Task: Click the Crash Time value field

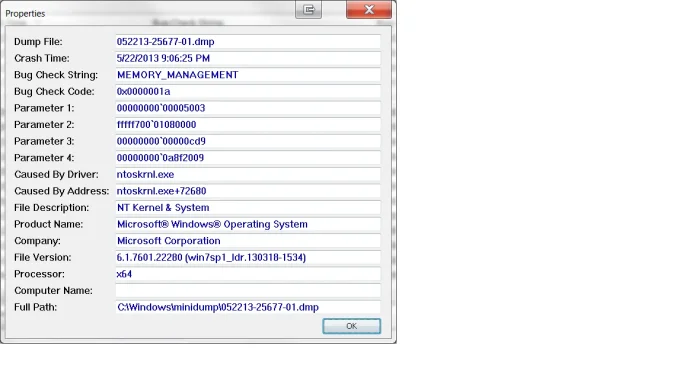Action: (x=248, y=58)
